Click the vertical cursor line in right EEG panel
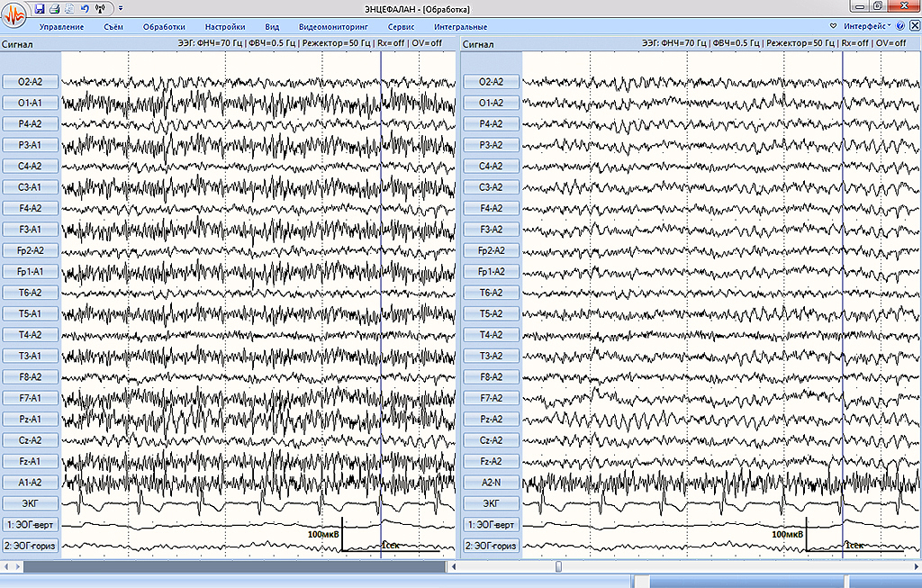Screen dimensions: 922x588 (842, 304)
